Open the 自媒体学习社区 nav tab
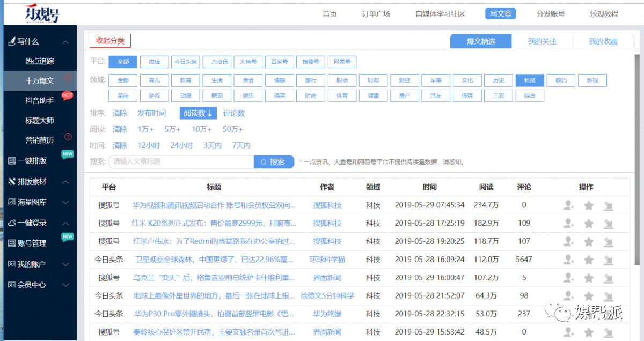This screenshot has width=644, height=341. click(x=440, y=14)
